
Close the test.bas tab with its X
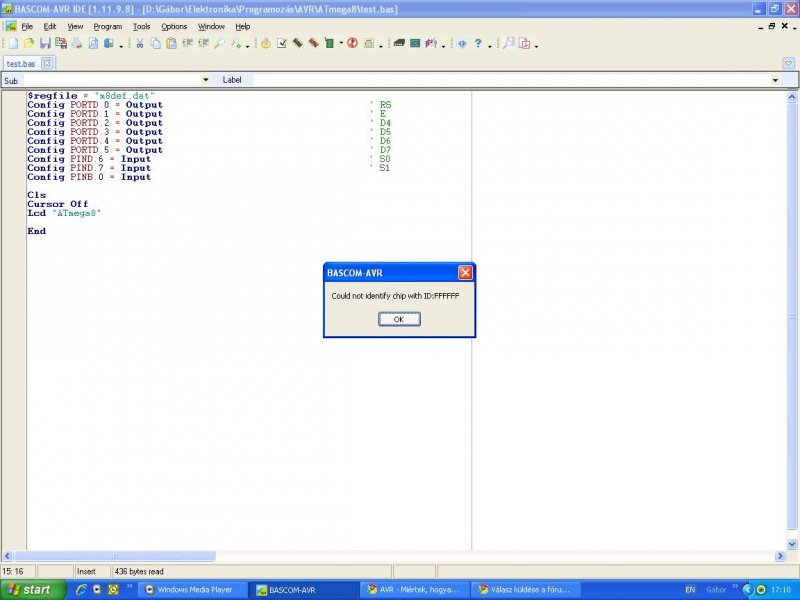click(x=47, y=63)
